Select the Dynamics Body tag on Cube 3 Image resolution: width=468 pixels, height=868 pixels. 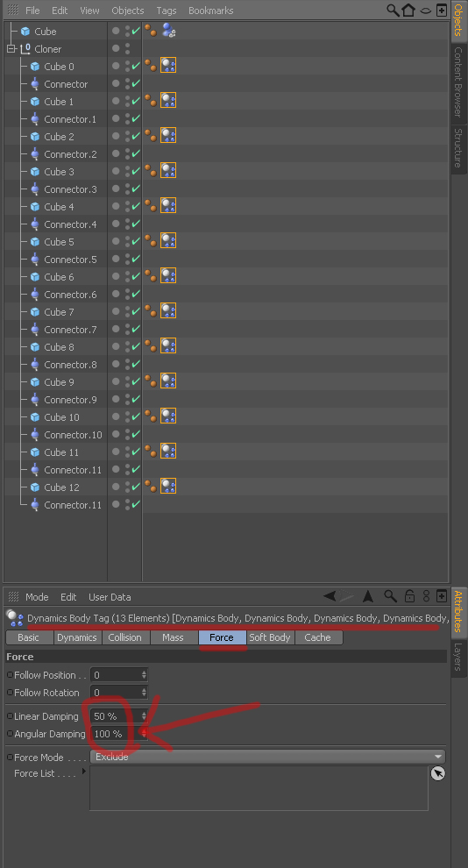click(x=168, y=171)
